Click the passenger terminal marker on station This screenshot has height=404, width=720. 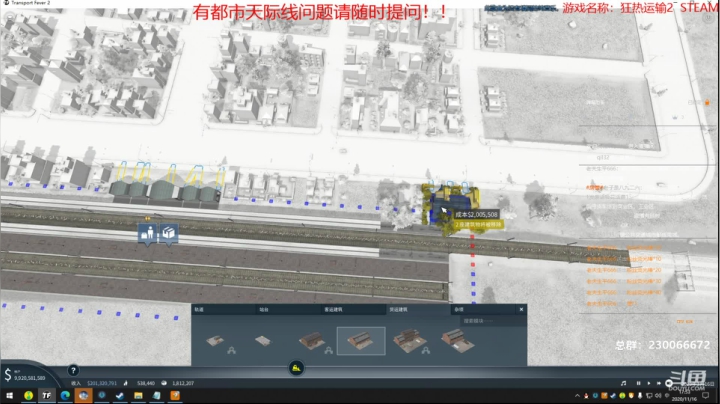(147, 234)
